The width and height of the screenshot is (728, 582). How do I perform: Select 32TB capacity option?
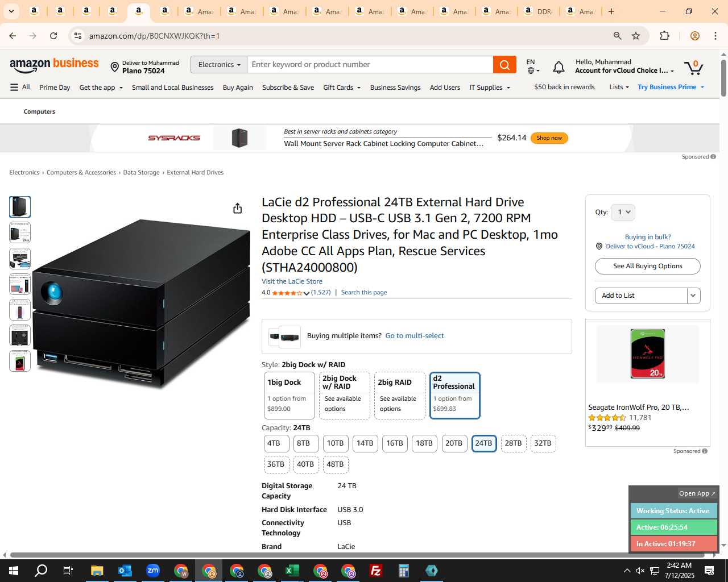(543, 443)
